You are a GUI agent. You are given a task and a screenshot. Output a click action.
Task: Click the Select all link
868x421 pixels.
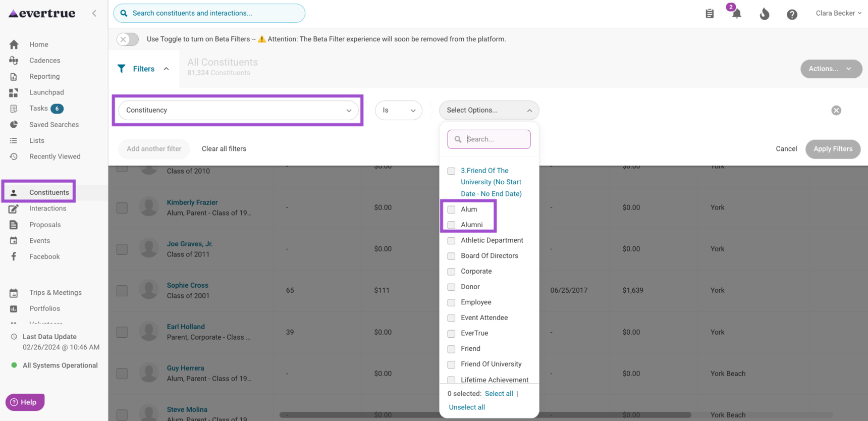click(499, 394)
